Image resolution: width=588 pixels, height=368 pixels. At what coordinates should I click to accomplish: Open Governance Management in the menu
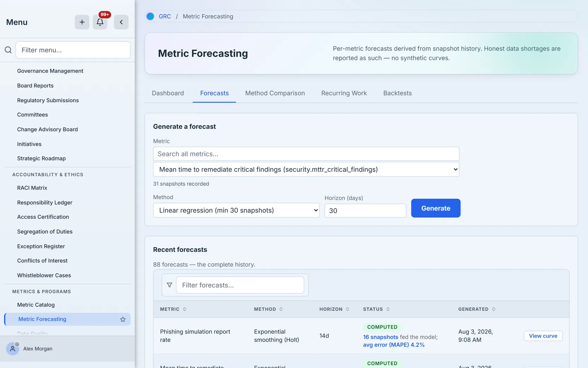point(50,71)
